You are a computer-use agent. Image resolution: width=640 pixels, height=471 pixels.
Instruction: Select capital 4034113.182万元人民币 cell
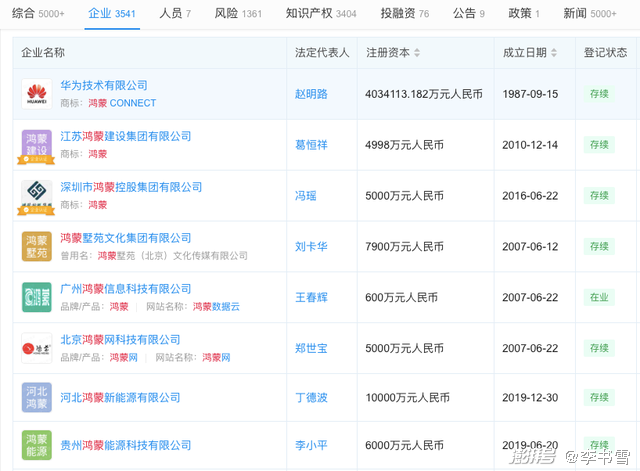[424, 94]
